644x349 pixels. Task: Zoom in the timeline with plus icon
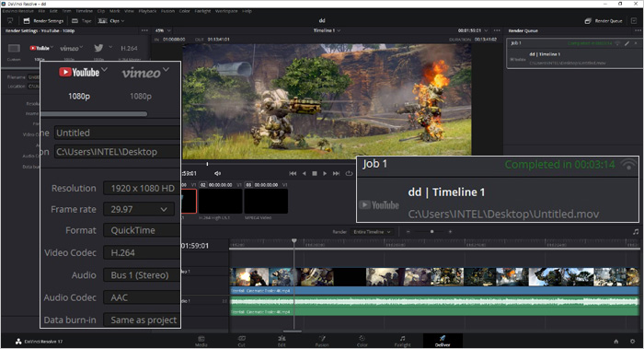pos(450,232)
